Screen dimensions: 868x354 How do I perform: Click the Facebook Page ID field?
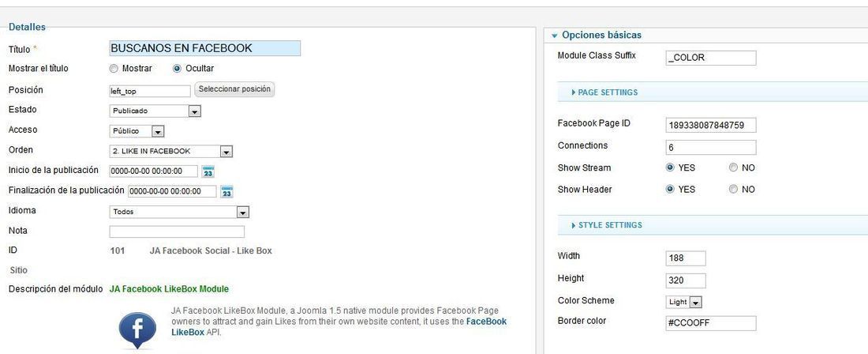(711, 125)
